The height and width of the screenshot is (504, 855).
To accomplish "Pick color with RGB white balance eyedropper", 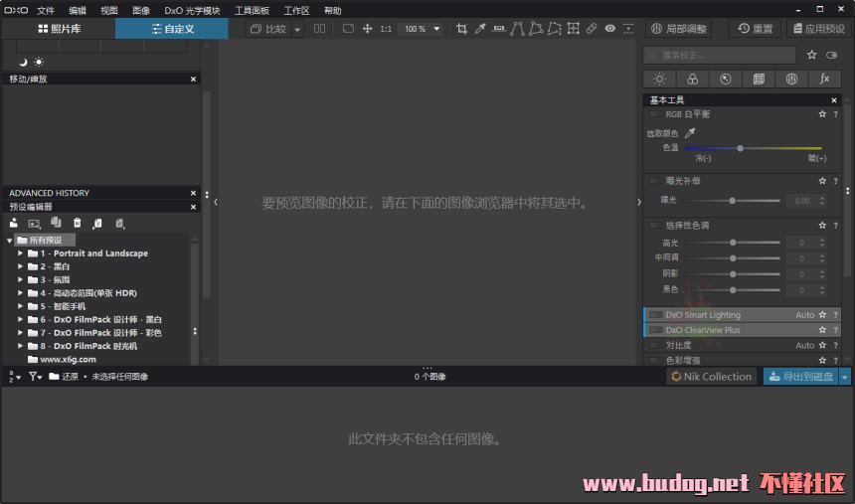I will pyautogui.click(x=690, y=132).
